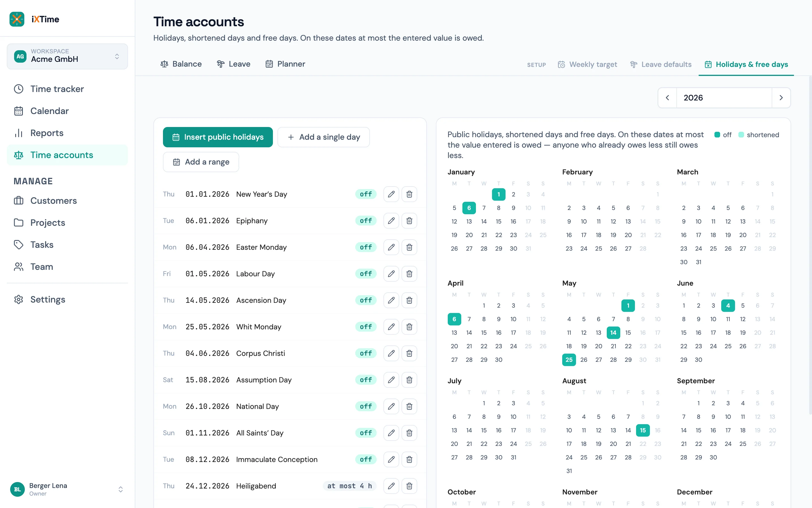Open the Acme GmbH workspace switcher
The height and width of the screenshot is (508, 812).
tap(67, 56)
